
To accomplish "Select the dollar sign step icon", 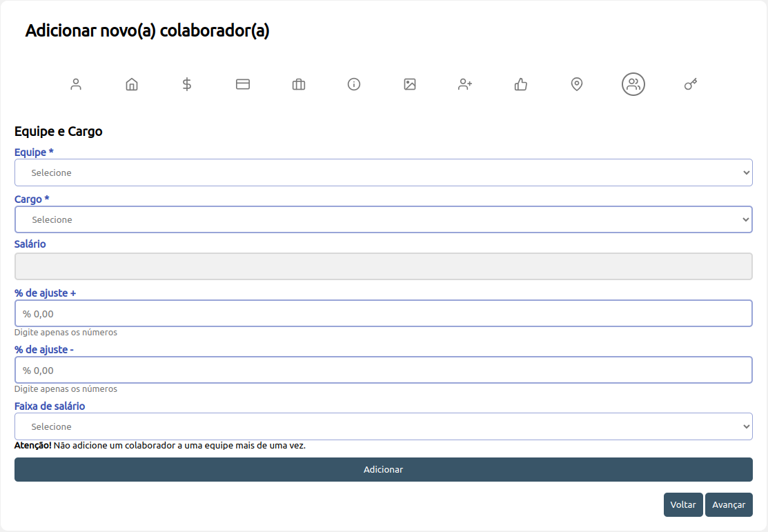I will click(x=187, y=84).
